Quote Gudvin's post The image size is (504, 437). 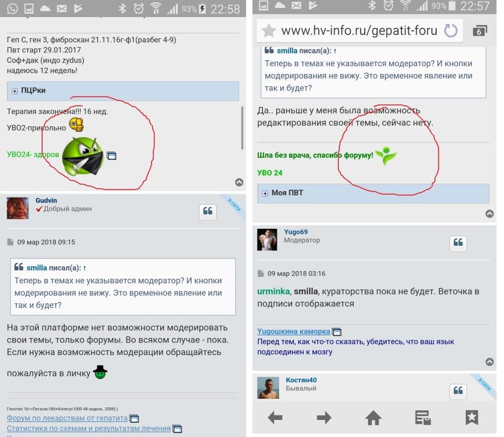point(208,212)
